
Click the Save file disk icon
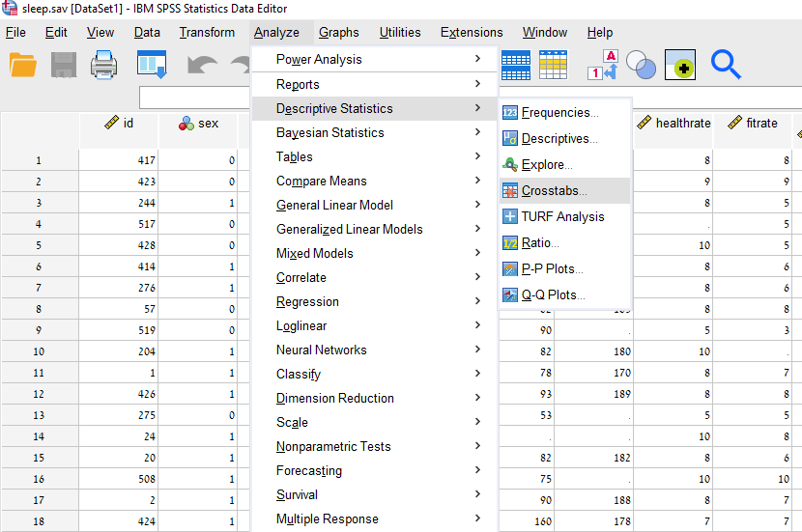click(x=64, y=66)
